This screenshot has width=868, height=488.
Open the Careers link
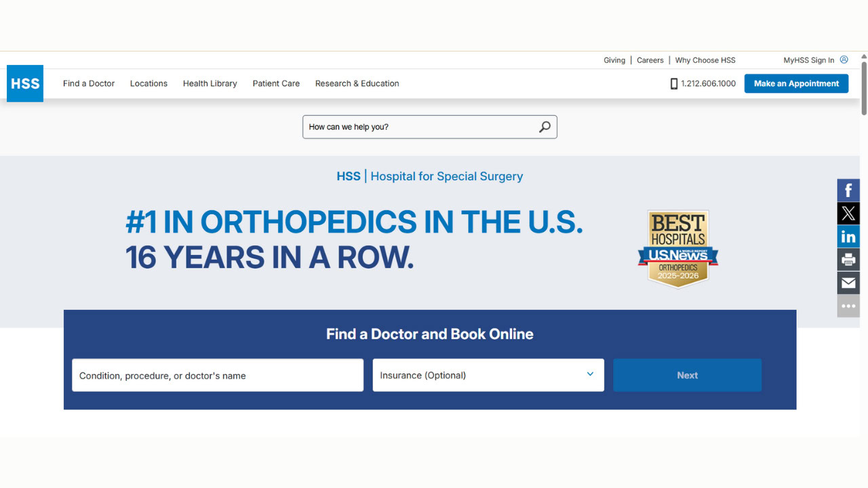650,60
